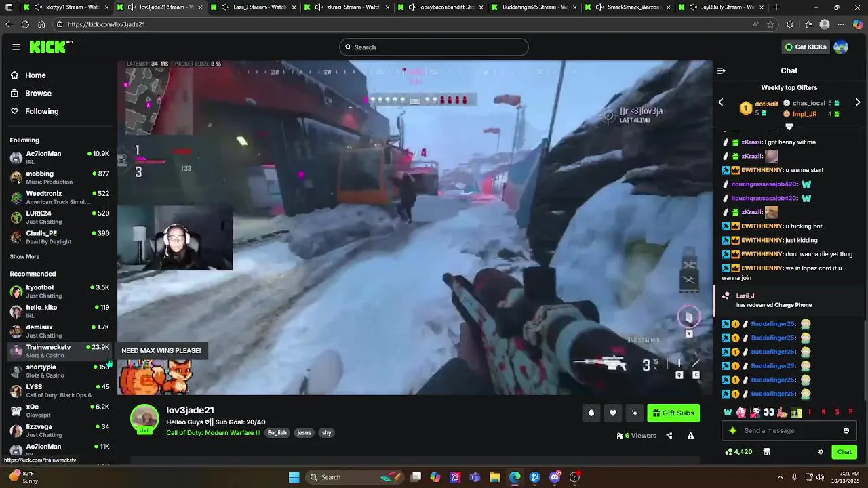
Task: Open Browse in sidebar
Action: point(38,94)
